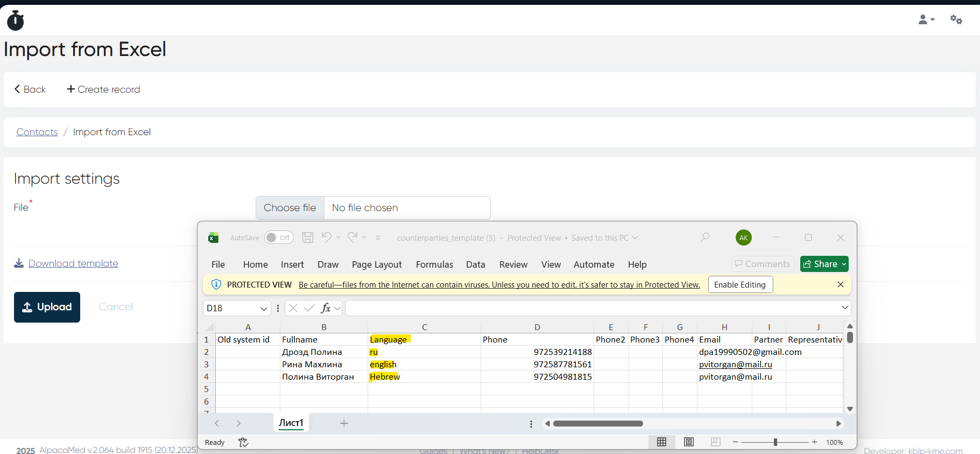The height and width of the screenshot is (454, 980).
Task: Click the Excel search magnifier icon
Action: pos(705,238)
